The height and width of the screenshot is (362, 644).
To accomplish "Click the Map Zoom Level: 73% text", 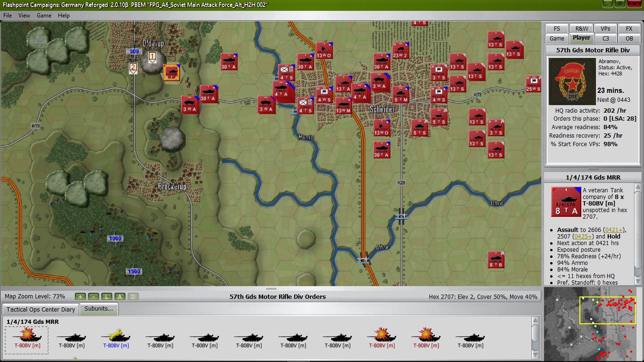I will [35, 296].
